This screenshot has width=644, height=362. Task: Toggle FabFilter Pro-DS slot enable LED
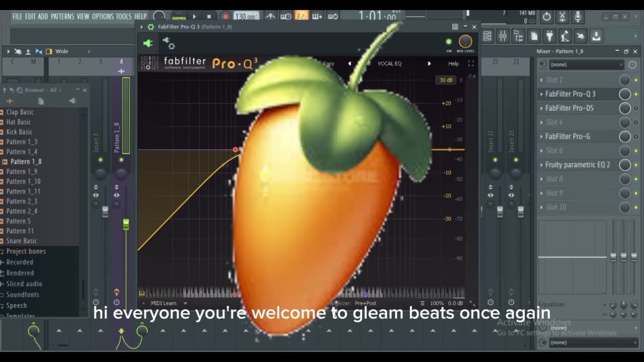[x=636, y=109]
